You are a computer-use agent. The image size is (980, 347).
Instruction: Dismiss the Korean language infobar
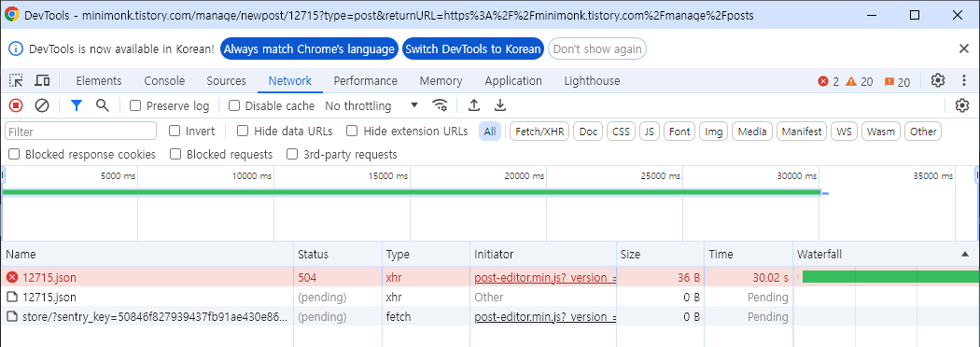[x=963, y=49]
